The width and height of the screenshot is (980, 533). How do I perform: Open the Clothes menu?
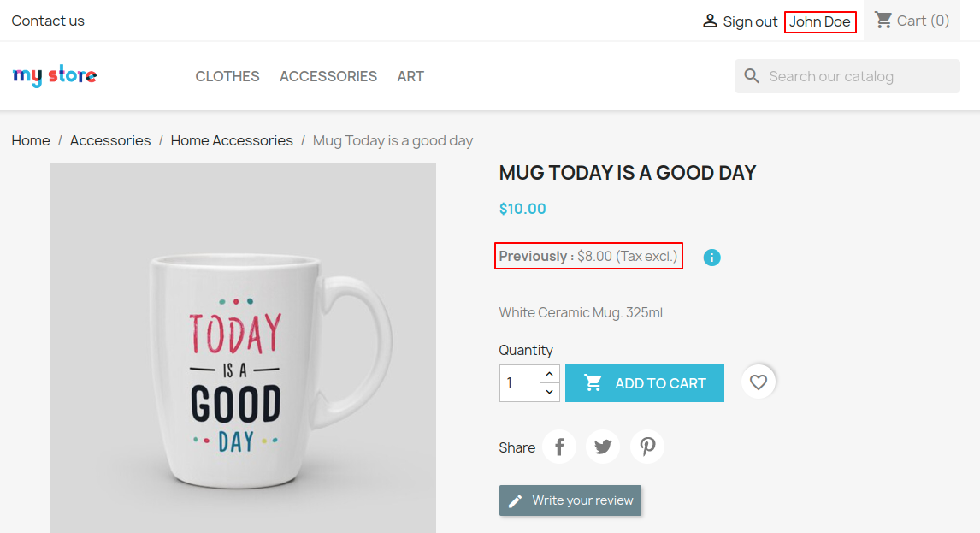227,76
